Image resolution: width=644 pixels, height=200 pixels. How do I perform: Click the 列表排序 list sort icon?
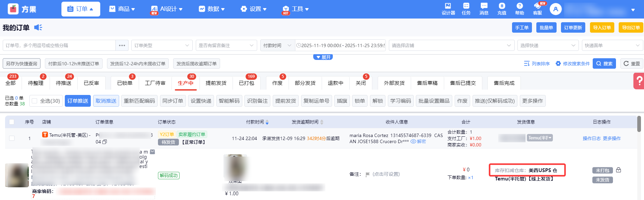537,64
